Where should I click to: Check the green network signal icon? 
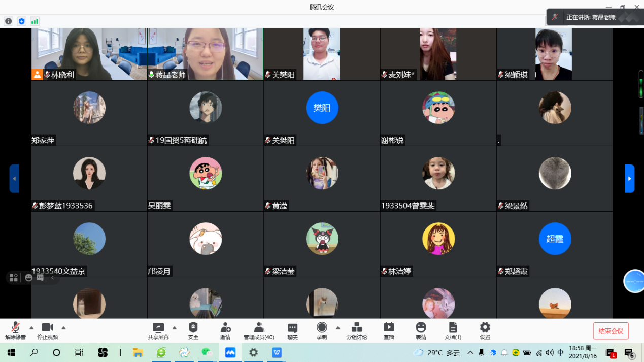[35, 21]
